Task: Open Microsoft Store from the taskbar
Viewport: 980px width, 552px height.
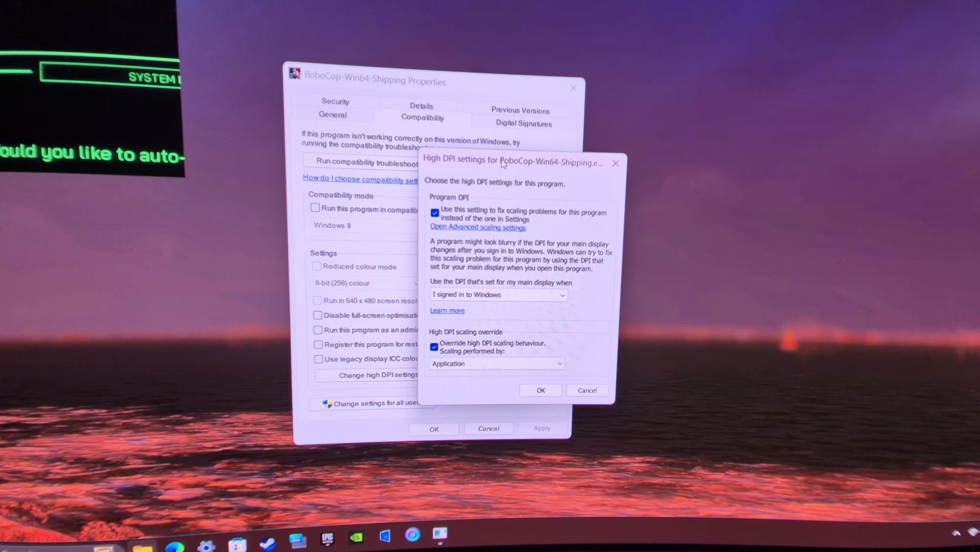Action: tap(237, 545)
